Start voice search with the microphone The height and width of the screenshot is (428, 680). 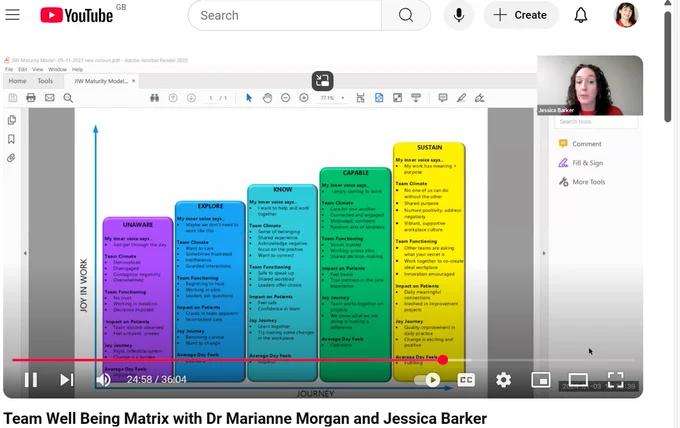459,15
